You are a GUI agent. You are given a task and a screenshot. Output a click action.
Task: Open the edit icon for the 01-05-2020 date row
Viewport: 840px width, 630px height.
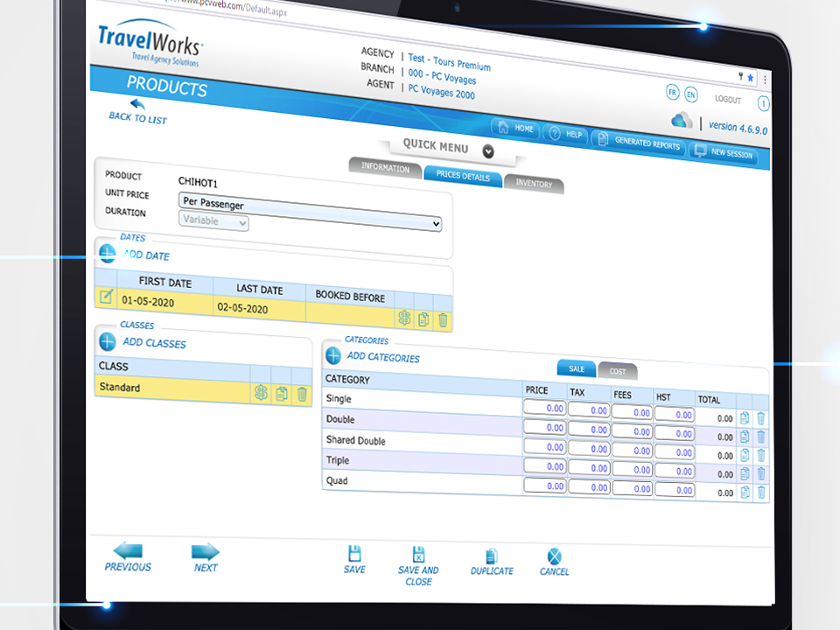click(x=106, y=297)
